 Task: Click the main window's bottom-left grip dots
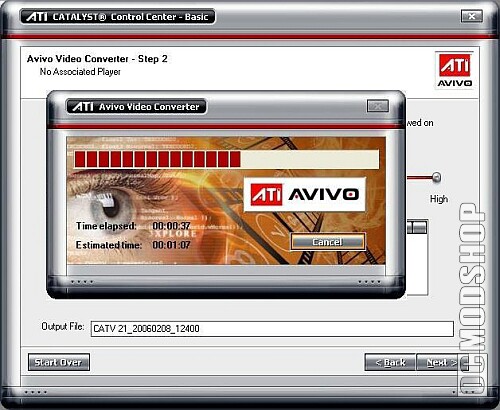coord(36,392)
